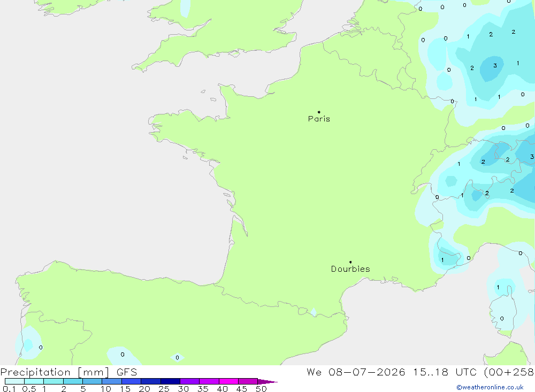Click the legend arrow tip above 50
The height and width of the screenshot is (392, 535).
(x=267, y=382)
